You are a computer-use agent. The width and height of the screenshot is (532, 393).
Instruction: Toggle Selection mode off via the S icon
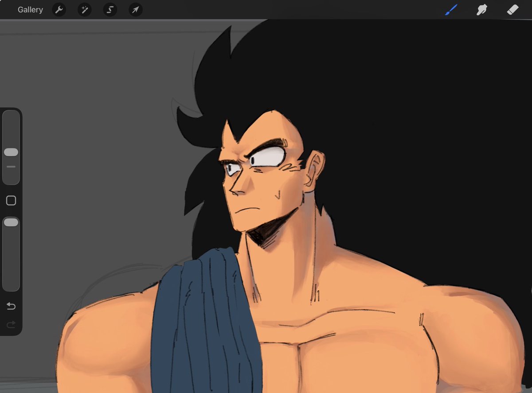(110, 9)
